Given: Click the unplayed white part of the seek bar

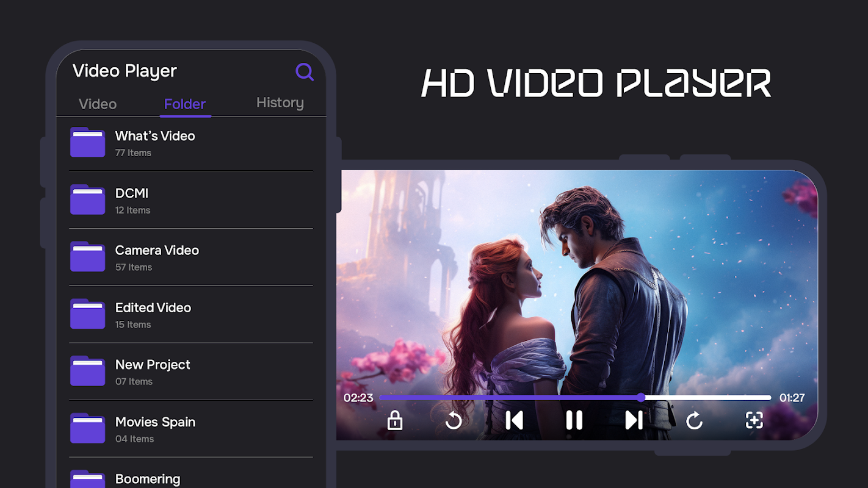Looking at the screenshot, I should tap(709, 398).
